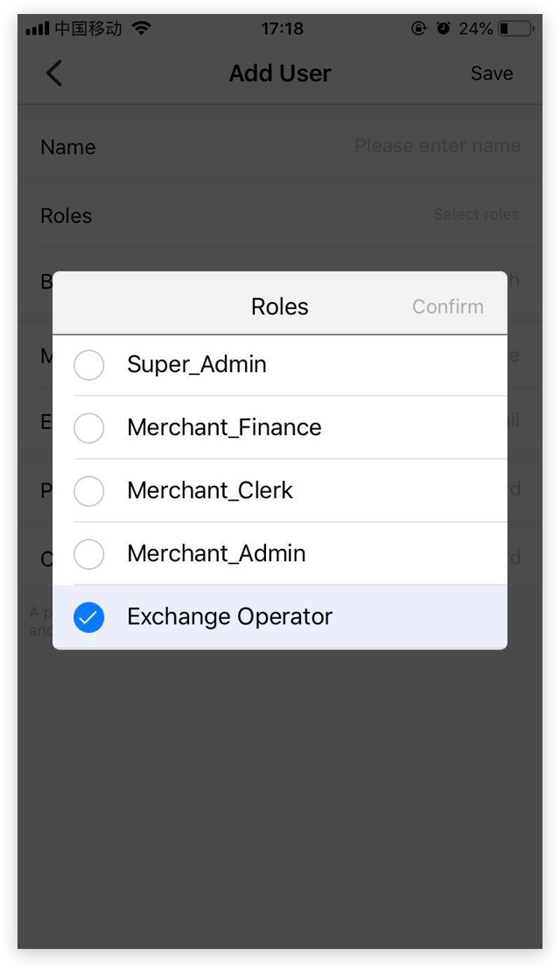
Task: Select the Merchant_Clerk radio circle
Action: [89, 491]
